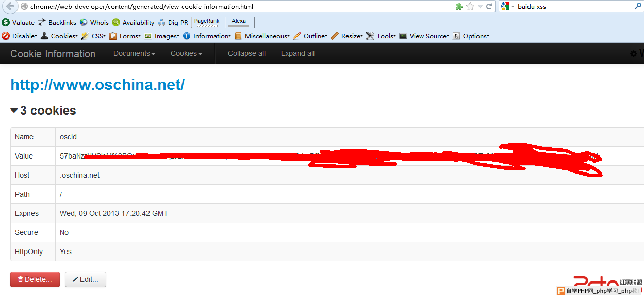The width and height of the screenshot is (644, 298).
Task: Expand the Cookies dropdown in black navbar
Action: click(x=186, y=53)
